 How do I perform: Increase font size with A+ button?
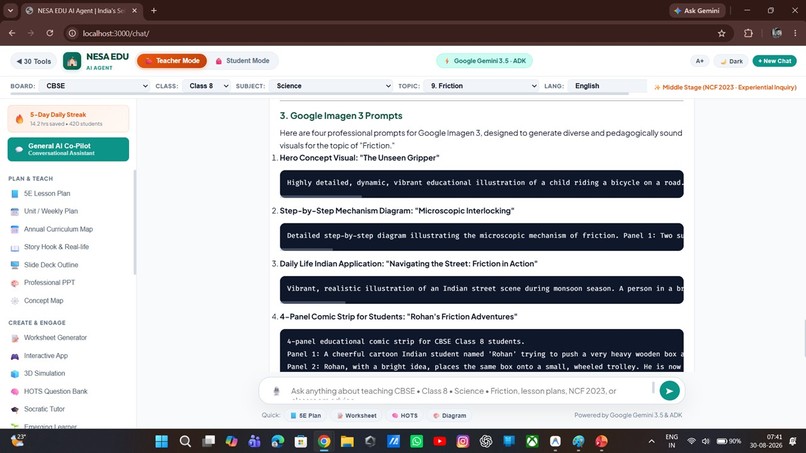(x=700, y=61)
